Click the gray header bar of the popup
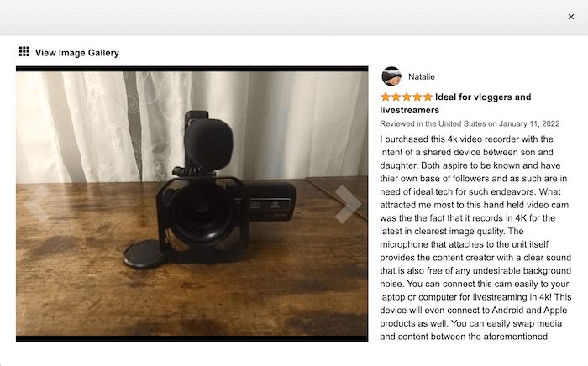The height and width of the screenshot is (366, 588). 285,18
